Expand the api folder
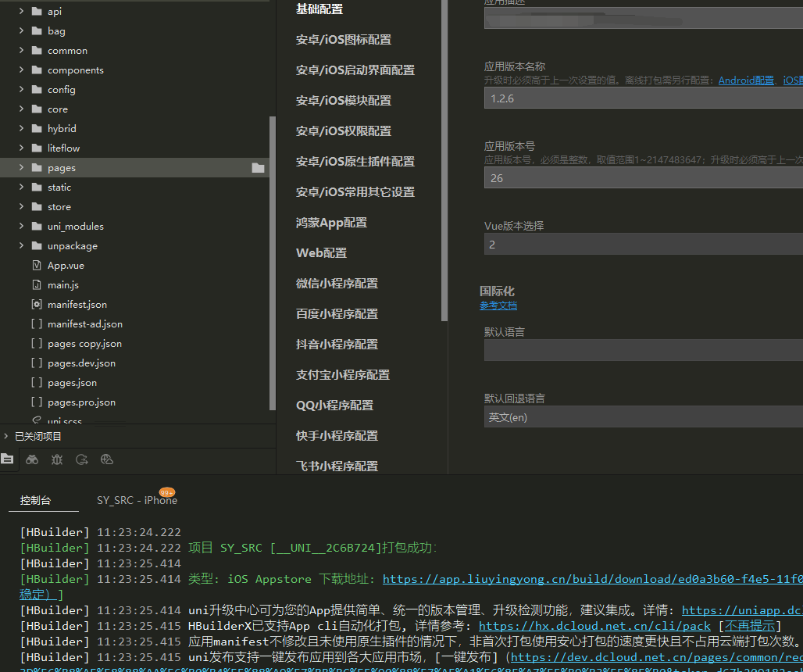This screenshot has width=803, height=672. (21, 12)
